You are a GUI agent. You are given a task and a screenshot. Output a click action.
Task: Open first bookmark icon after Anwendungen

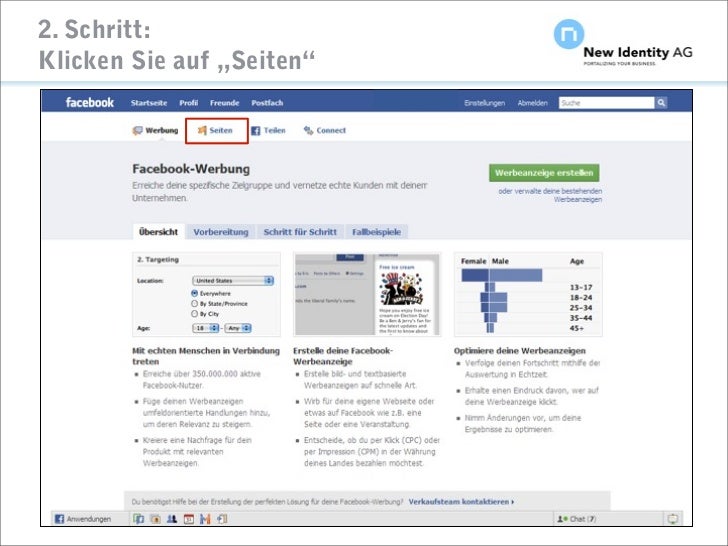click(x=138, y=519)
